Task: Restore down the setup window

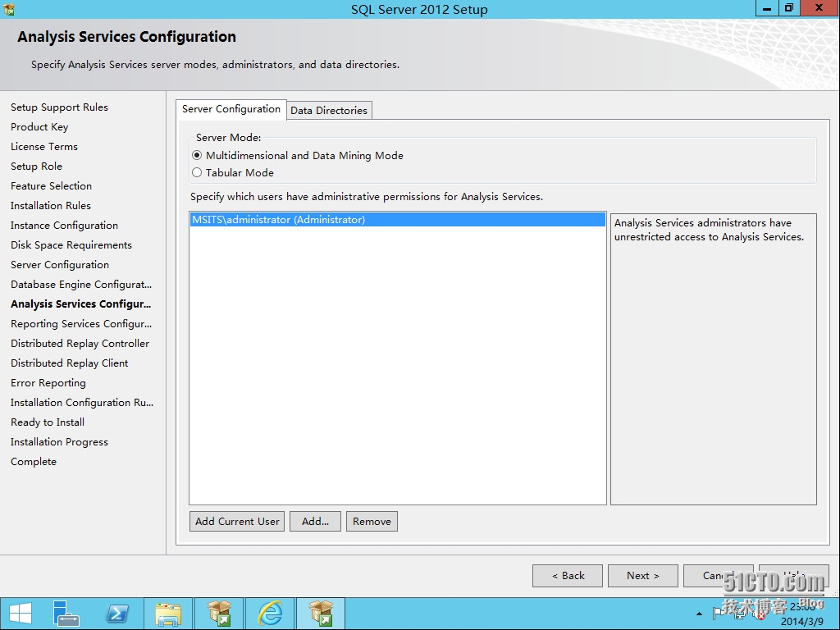Action: pos(789,8)
